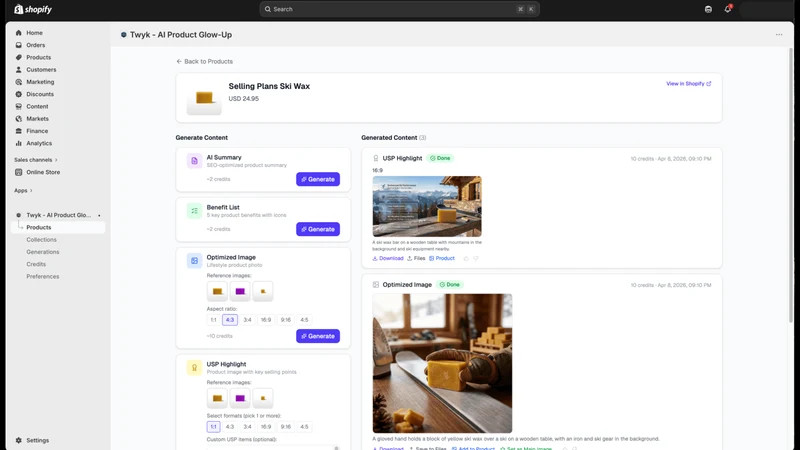Image resolution: width=800 pixels, height=450 pixels.
Task: Select 1:1 aspect ratio for Optimized Image
Action: (x=213, y=320)
